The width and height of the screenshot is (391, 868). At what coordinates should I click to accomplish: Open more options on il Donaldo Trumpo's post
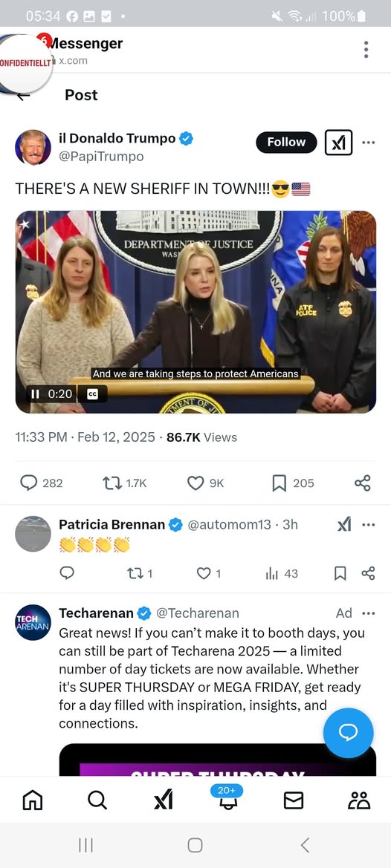(368, 143)
